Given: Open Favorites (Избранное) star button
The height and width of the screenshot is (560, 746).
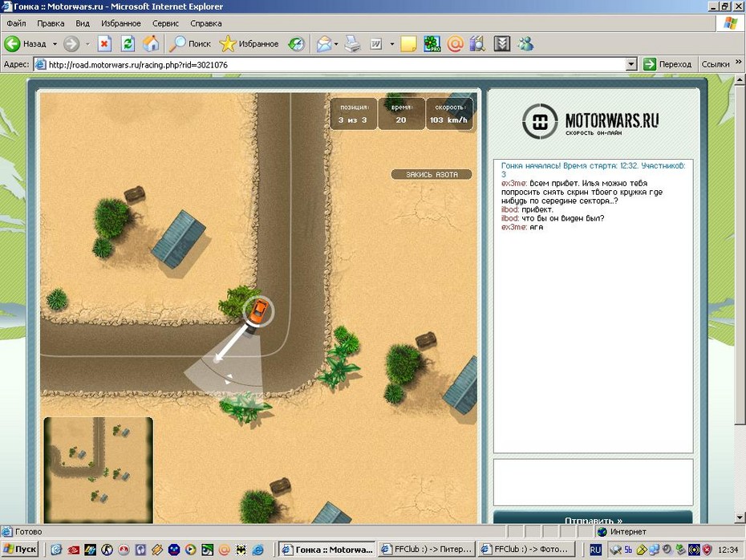Looking at the screenshot, I should click(249, 44).
